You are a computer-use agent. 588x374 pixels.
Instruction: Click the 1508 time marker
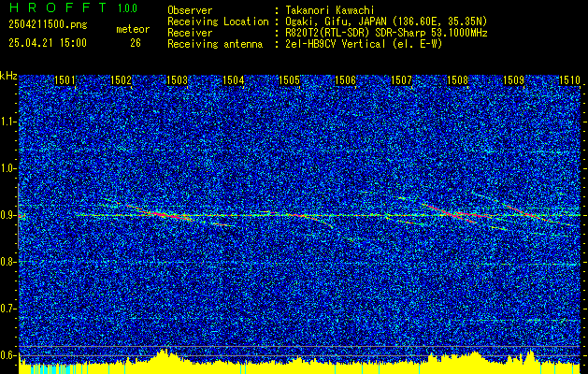click(x=457, y=79)
